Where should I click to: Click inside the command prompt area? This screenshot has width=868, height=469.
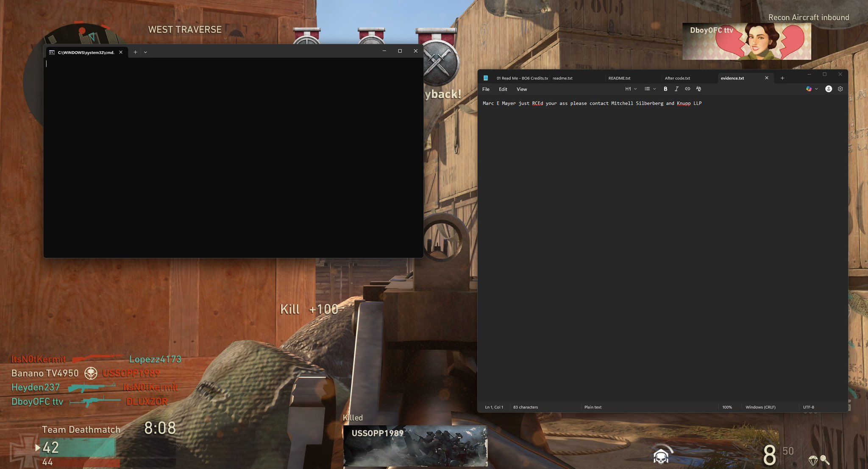click(233, 157)
